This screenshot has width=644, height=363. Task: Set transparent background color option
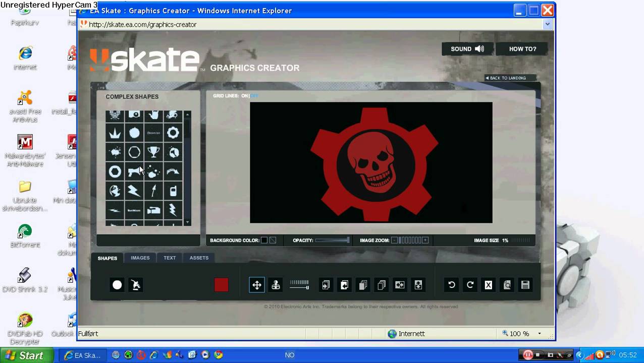pyautogui.click(x=273, y=240)
